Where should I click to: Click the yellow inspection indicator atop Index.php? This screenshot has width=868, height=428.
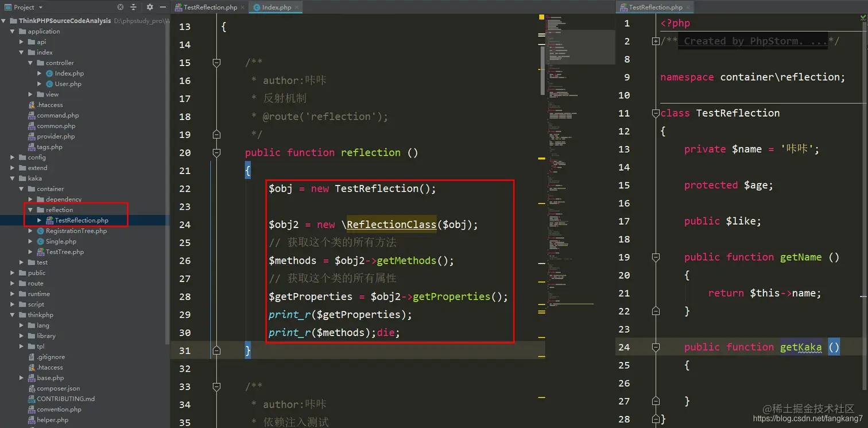541,17
